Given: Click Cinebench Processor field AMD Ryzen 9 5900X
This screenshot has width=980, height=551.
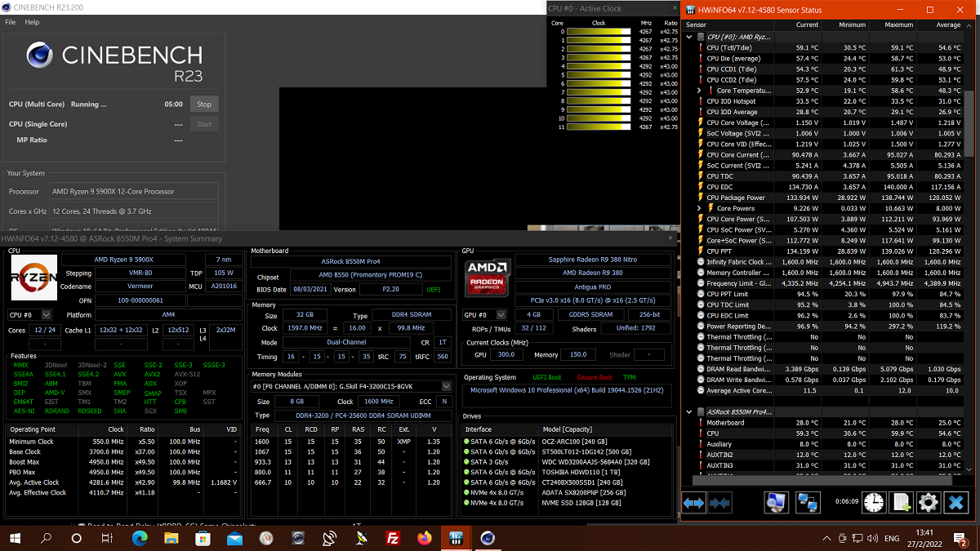Looking at the screenshot, I should tap(135, 191).
